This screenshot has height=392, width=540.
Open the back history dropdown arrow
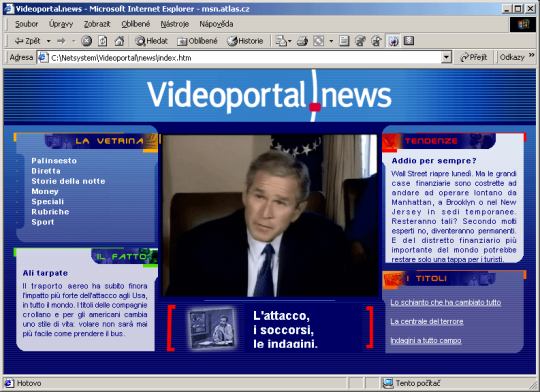[x=49, y=41]
